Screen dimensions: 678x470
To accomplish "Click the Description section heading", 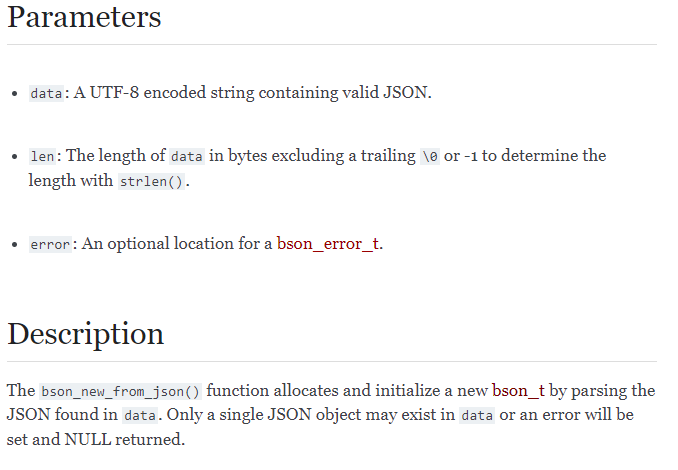I will (x=86, y=334).
